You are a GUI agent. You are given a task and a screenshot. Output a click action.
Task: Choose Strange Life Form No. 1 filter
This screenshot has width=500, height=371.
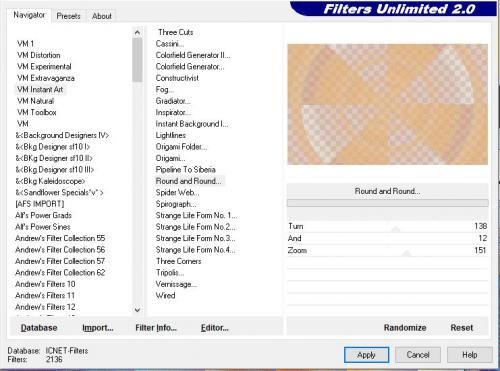196,215
